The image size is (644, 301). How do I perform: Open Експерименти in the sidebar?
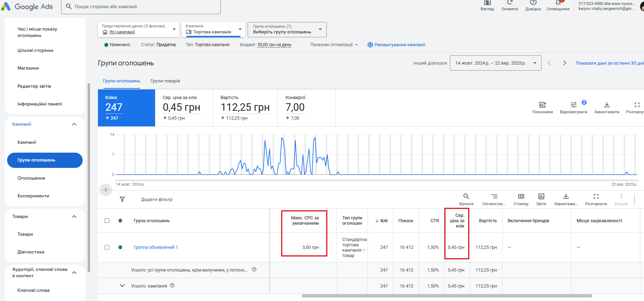tap(33, 196)
